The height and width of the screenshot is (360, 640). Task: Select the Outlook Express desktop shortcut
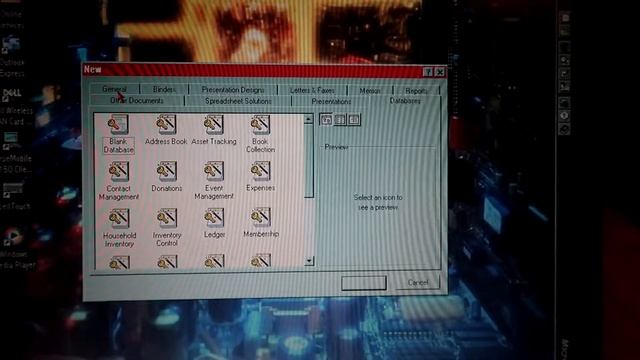11,57
